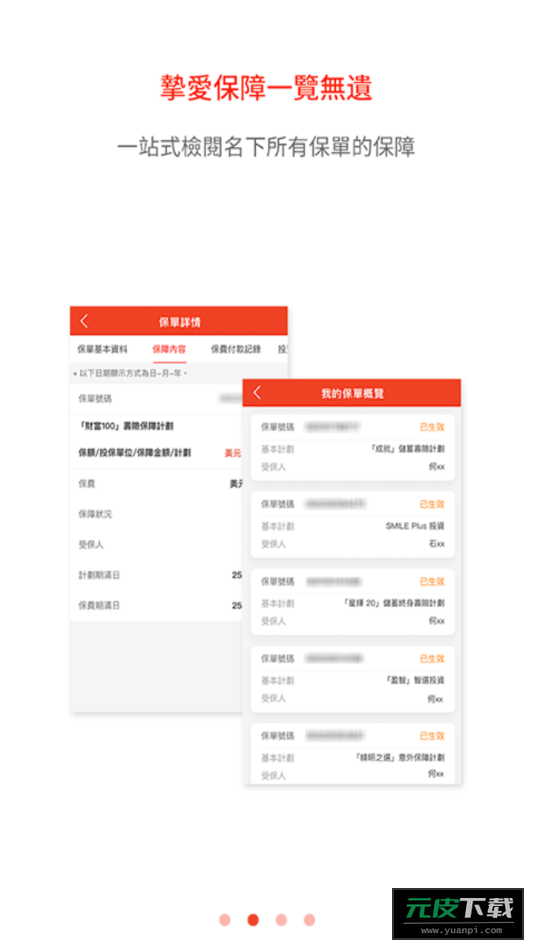The height and width of the screenshot is (950, 534).
Task: Click the 計劃期滿日 row
Action: point(156,574)
